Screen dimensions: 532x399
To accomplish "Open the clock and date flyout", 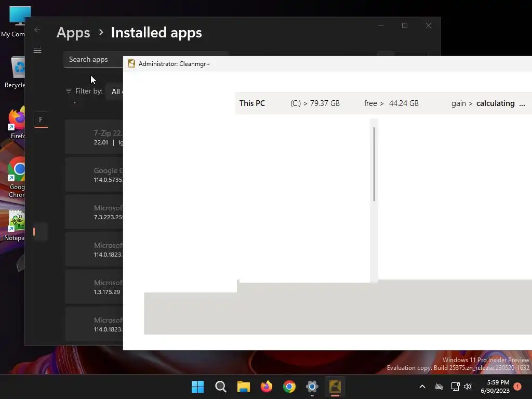I will [x=495, y=387].
